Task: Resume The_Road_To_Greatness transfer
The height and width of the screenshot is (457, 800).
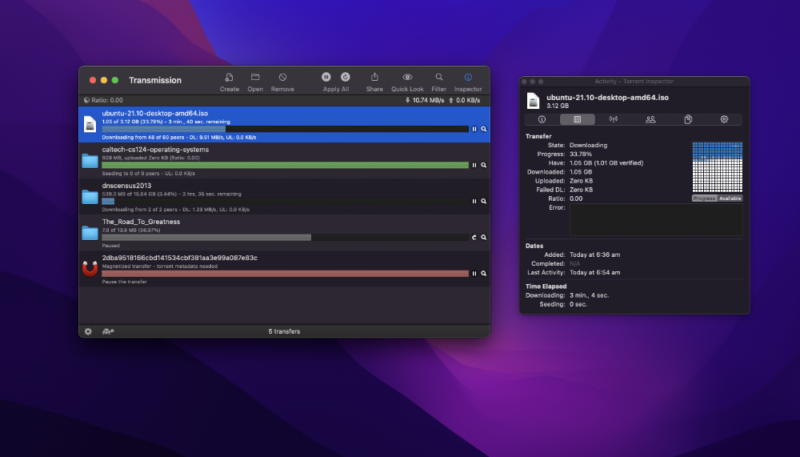Action: (x=474, y=237)
